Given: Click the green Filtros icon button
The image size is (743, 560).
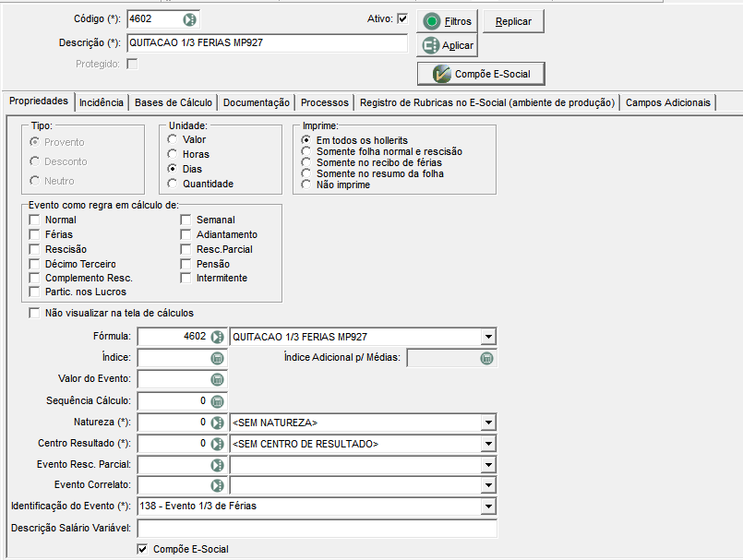Looking at the screenshot, I should pyautogui.click(x=447, y=21).
